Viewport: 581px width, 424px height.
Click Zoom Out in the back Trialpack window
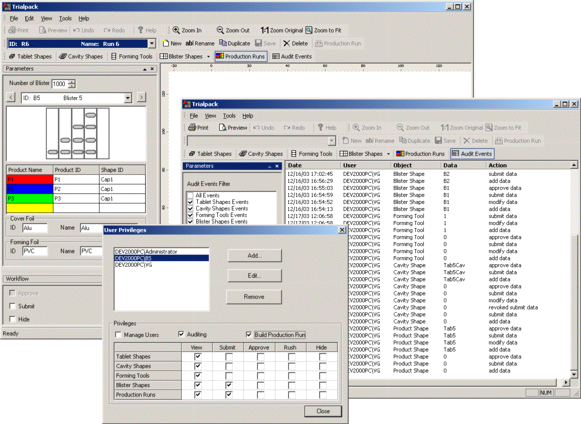pos(233,30)
